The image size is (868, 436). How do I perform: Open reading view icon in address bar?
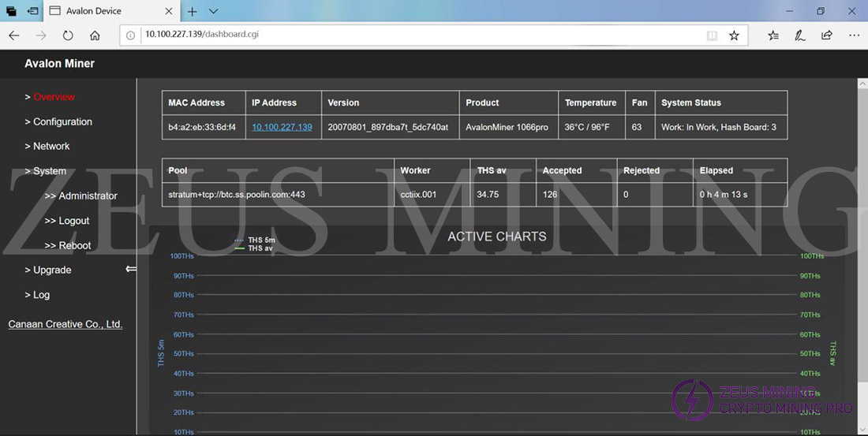tap(712, 35)
